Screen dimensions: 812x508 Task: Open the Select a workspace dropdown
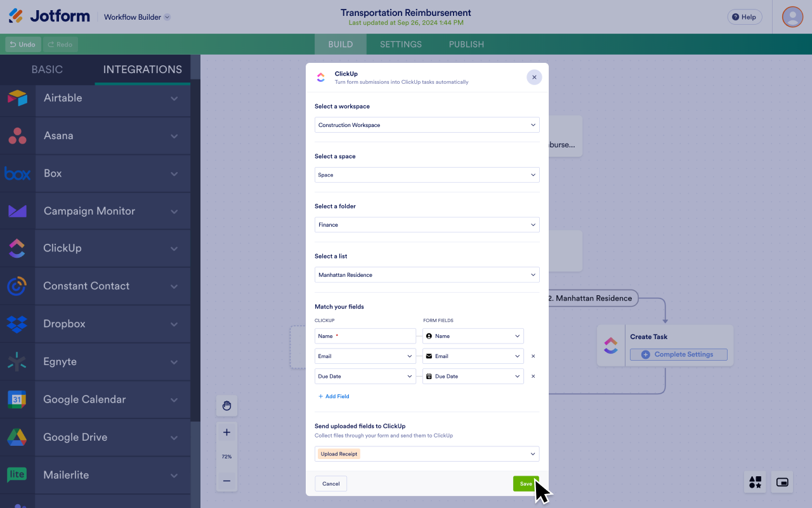pos(427,125)
